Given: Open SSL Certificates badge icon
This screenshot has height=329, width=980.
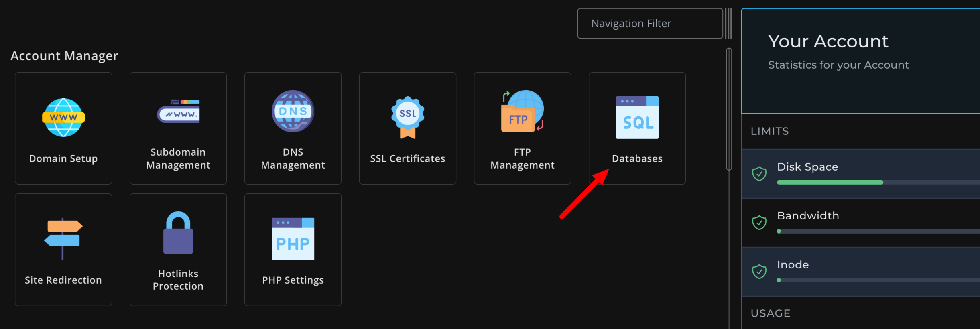Looking at the screenshot, I should point(408,118).
